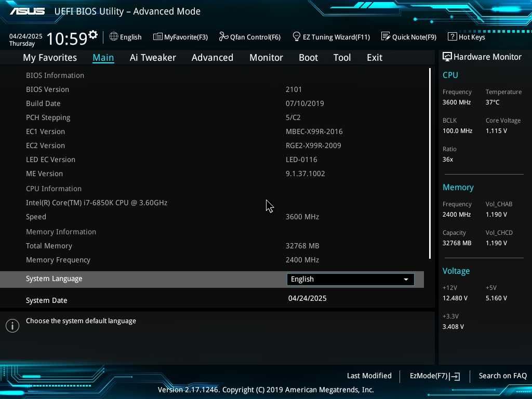Switch to the Tool tab
532x399 pixels.
(342, 57)
